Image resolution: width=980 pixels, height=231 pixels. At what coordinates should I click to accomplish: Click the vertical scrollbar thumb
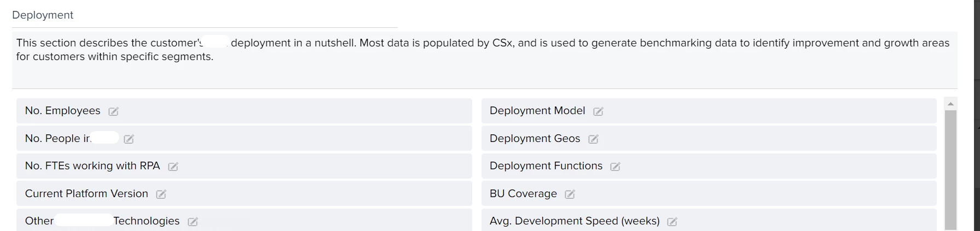pos(950,170)
